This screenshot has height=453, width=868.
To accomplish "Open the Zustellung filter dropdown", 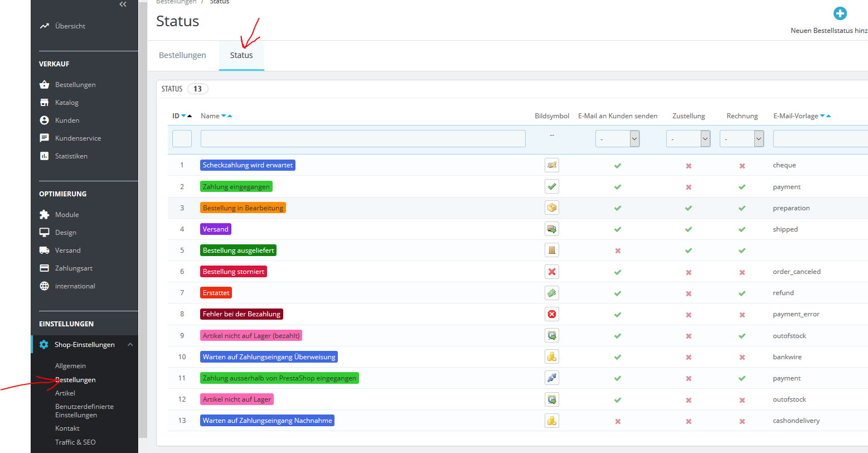I will pyautogui.click(x=688, y=139).
